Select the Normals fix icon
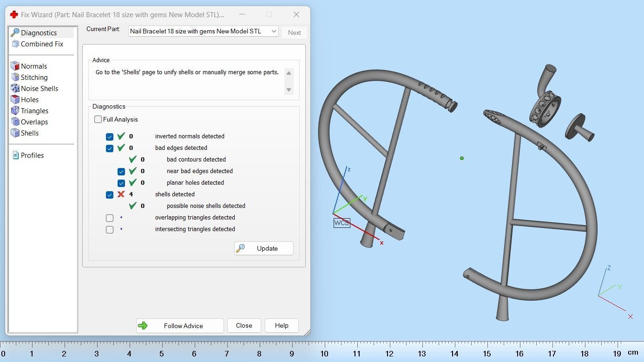 tap(15, 66)
